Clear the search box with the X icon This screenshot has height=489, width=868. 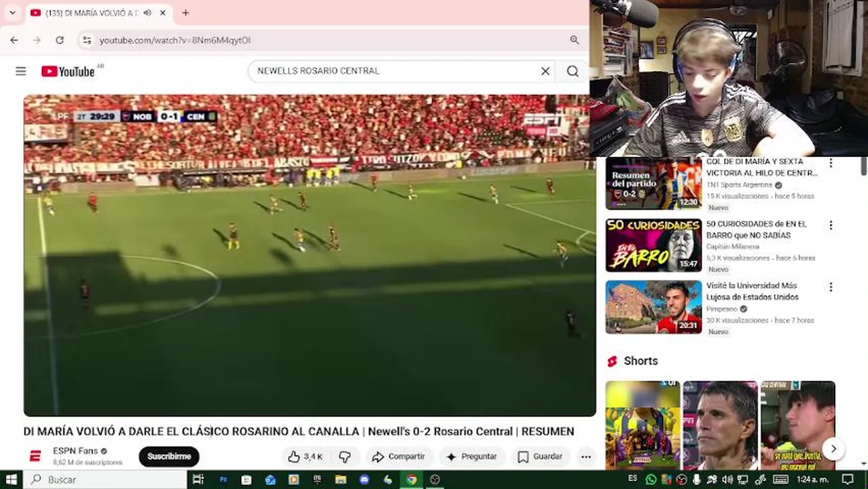click(545, 71)
